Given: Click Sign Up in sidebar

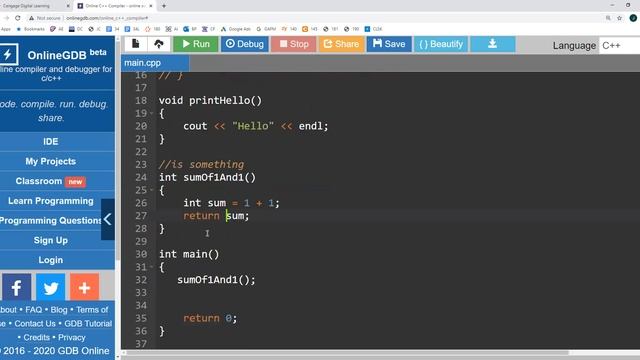Looking at the screenshot, I should coord(51,240).
